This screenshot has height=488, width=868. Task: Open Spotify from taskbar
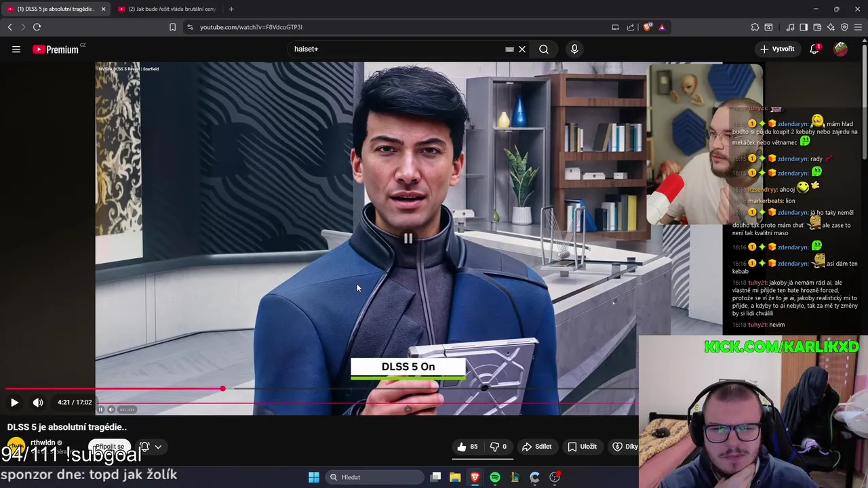tap(495, 477)
